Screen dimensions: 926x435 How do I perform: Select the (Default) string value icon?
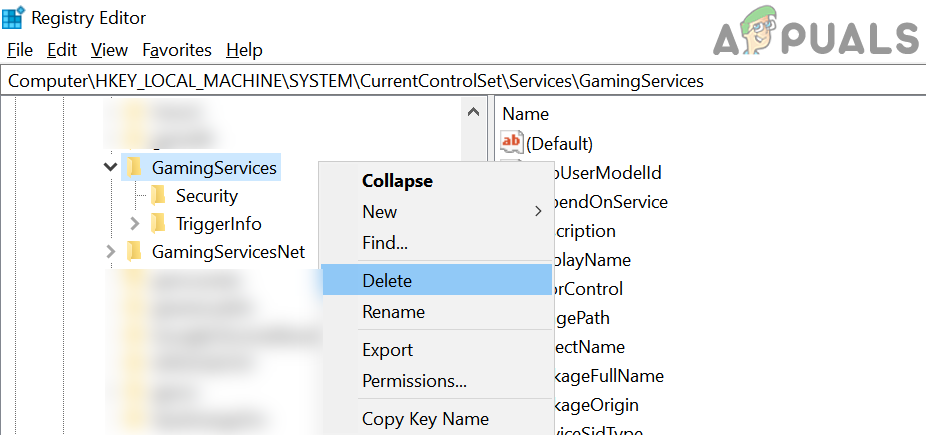512,143
